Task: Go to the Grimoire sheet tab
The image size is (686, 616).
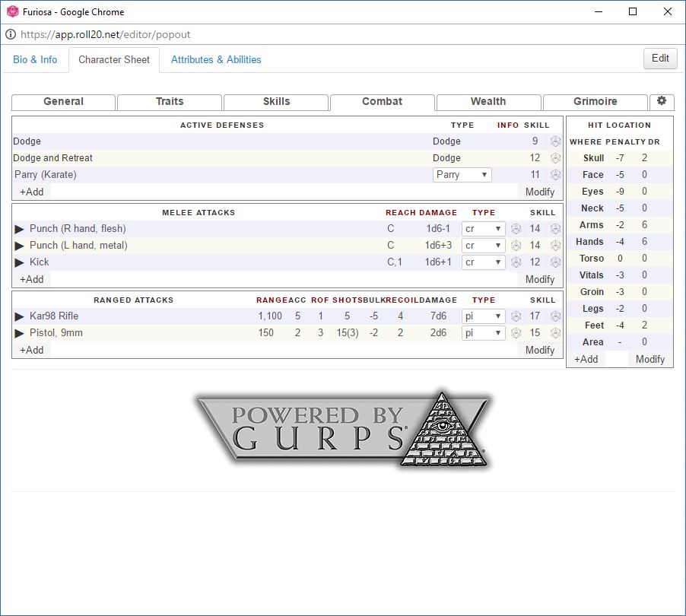Action: pos(595,101)
